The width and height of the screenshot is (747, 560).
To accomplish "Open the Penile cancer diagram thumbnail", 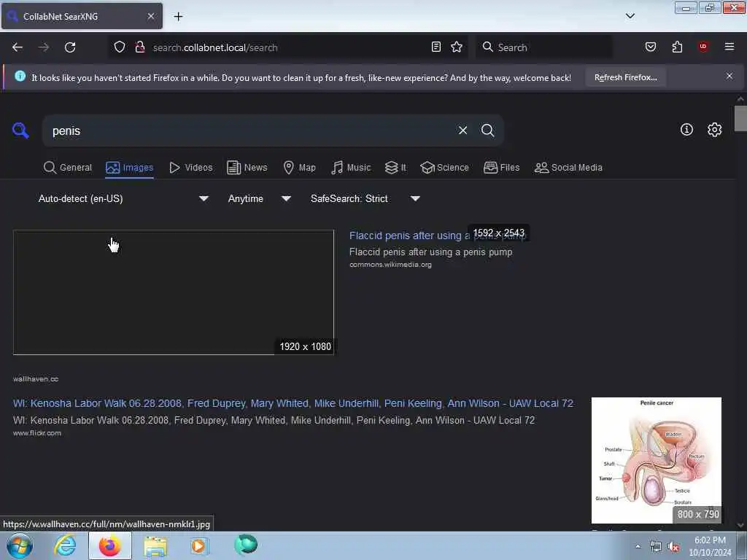I will (x=656, y=460).
